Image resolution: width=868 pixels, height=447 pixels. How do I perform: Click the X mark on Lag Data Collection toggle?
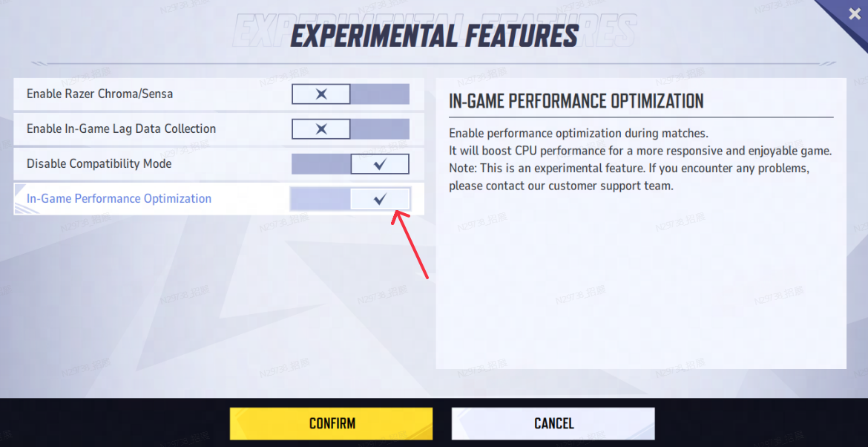pyautogui.click(x=321, y=129)
